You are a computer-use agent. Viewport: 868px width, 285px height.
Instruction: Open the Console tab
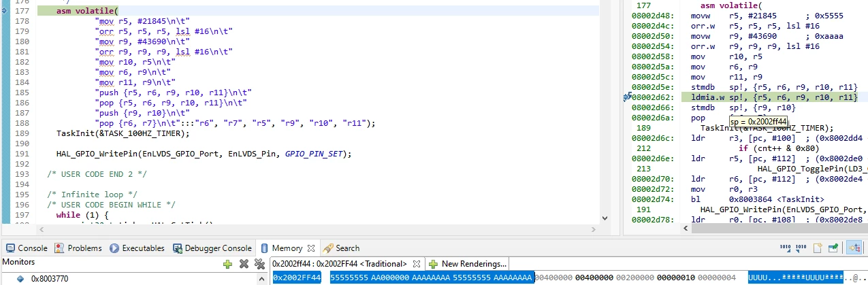[26, 248]
